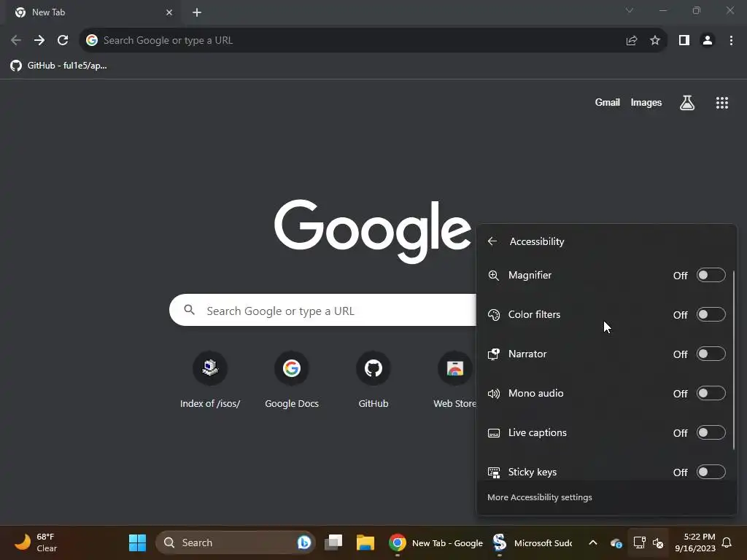Viewport: 747px width, 560px height.
Task: Open More Accessibility settings
Action: (539, 497)
